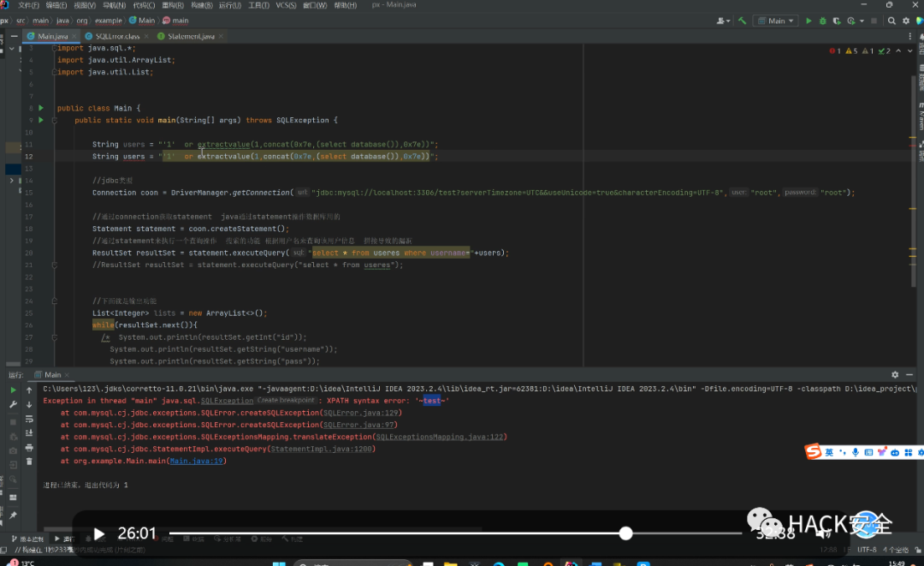Click the red error count indicator

[835, 51]
